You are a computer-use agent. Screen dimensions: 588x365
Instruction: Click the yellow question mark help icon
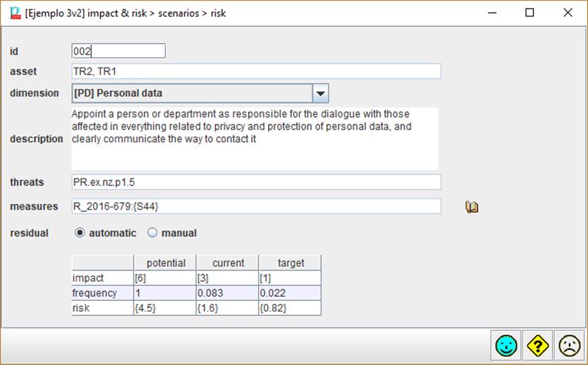[x=538, y=346]
